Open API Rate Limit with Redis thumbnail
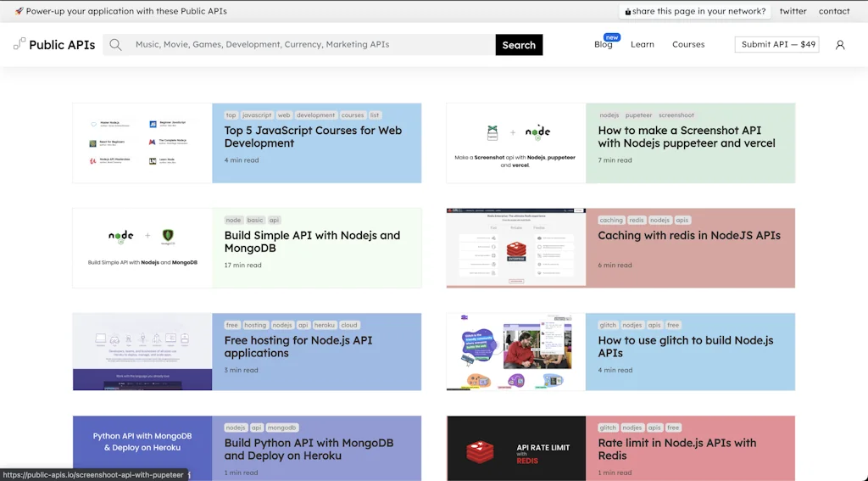 point(516,448)
